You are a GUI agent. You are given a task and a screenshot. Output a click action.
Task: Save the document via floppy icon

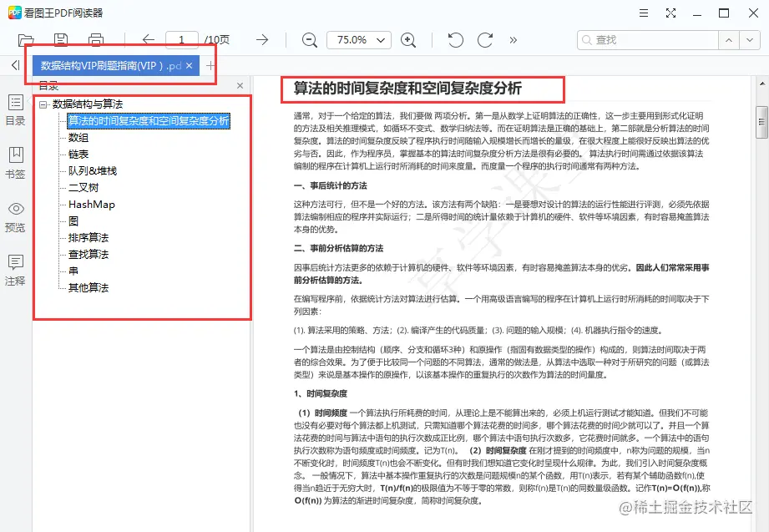point(61,40)
